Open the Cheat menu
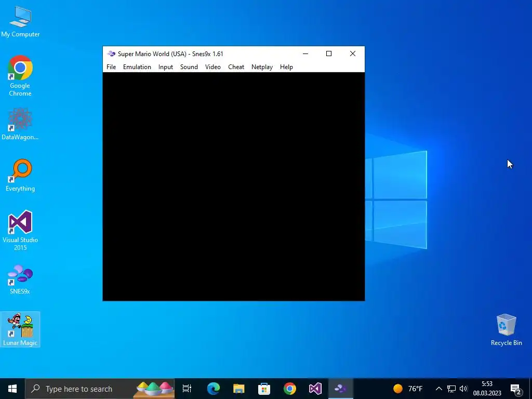The height and width of the screenshot is (399, 532). (x=236, y=67)
